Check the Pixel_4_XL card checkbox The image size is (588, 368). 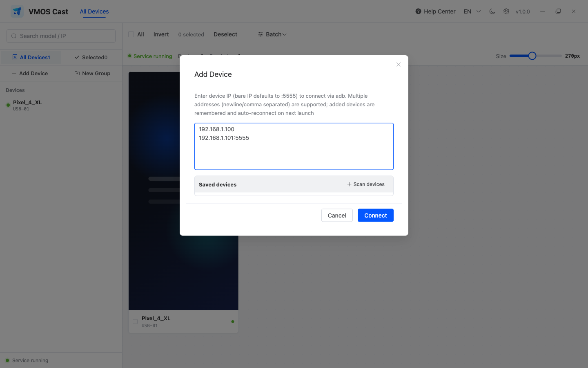[x=135, y=322]
